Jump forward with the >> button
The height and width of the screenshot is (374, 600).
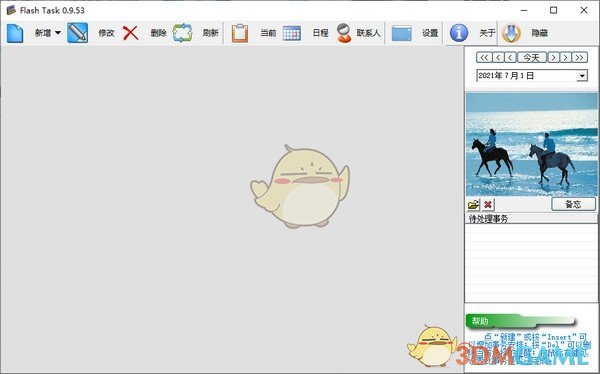580,58
